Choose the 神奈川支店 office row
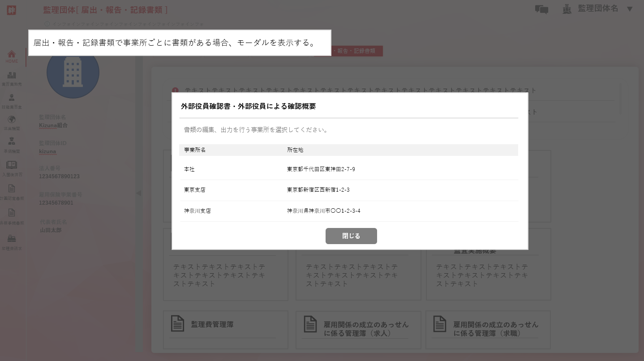This screenshot has width=644, height=361. click(348, 211)
